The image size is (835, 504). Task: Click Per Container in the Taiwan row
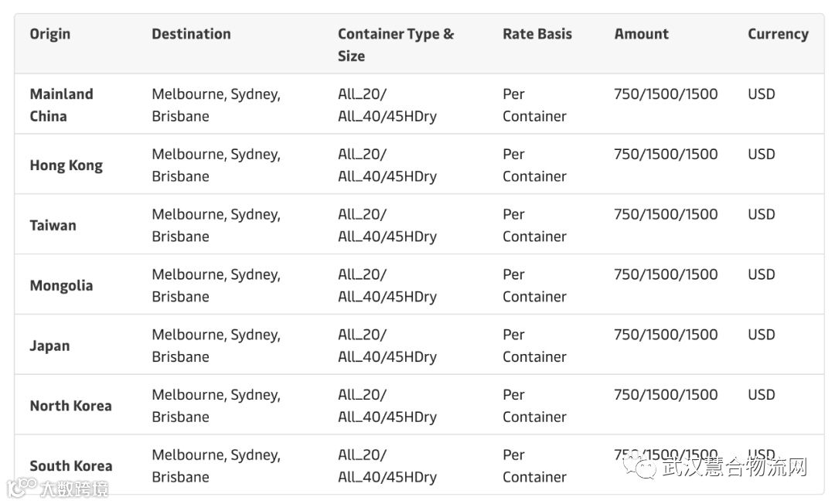pos(534,226)
